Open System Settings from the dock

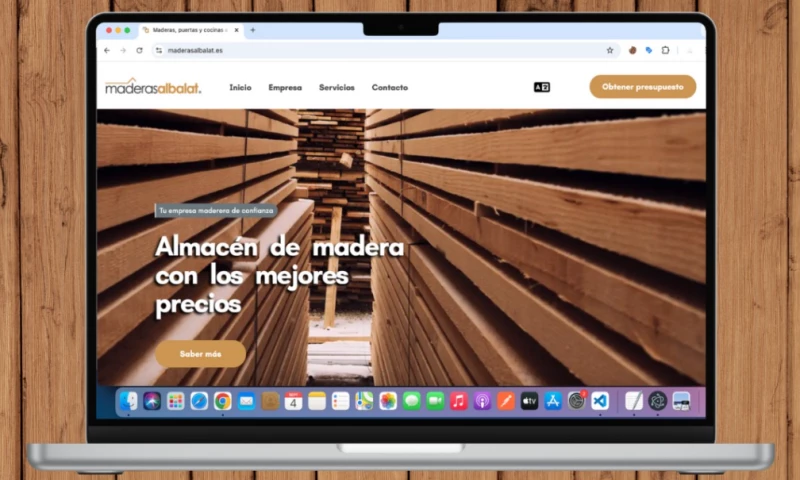(577, 401)
